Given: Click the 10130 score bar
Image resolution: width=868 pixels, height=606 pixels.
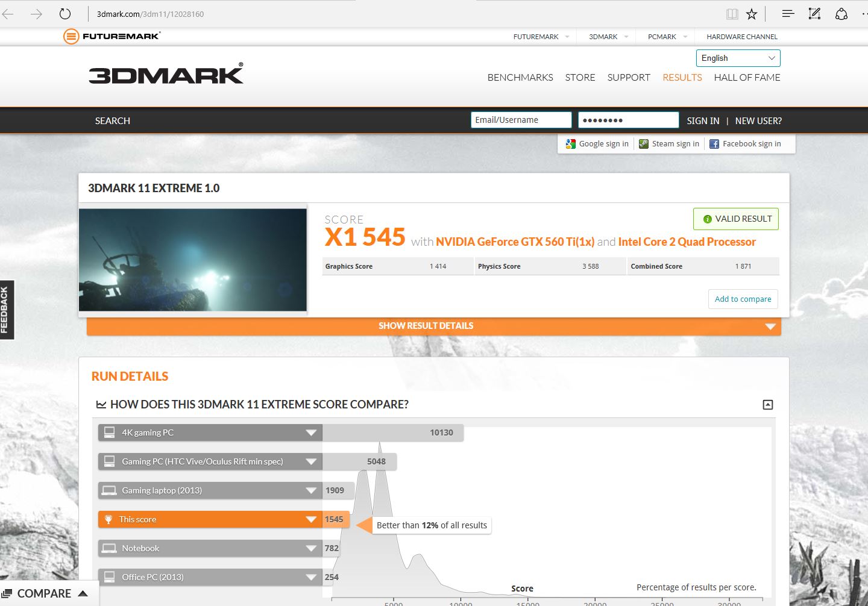Looking at the screenshot, I should tap(393, 433).
